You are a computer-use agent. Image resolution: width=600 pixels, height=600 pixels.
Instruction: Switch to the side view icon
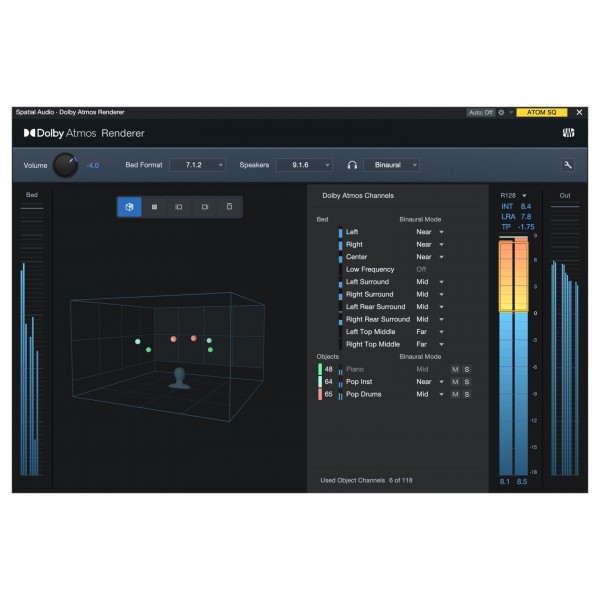click(x=179, y=207)
